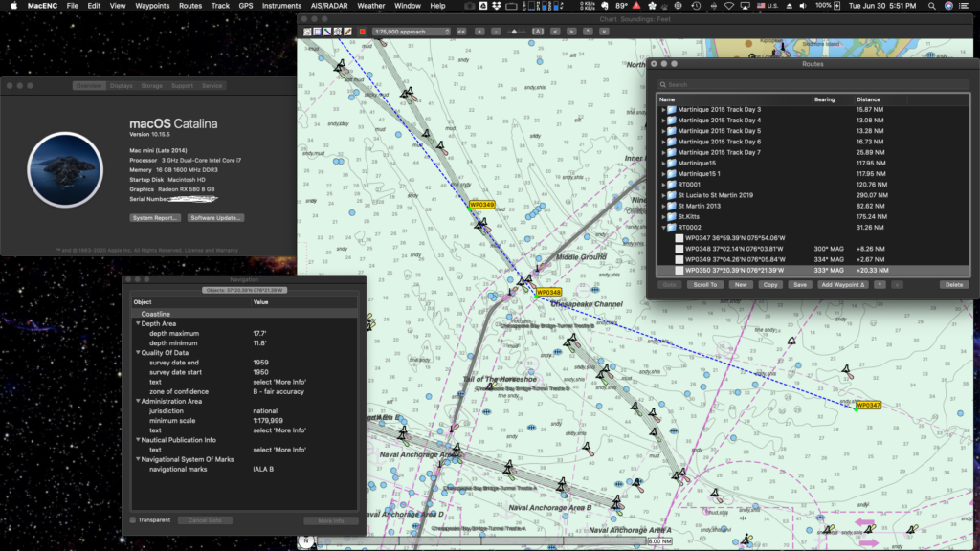Open the Waypoints menu
This screenshot has height=551, width=980.
tap(152, 6)
